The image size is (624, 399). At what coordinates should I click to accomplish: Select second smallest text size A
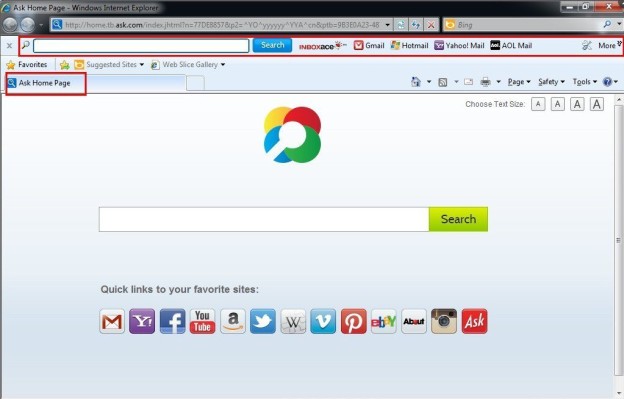coord(558,104)
